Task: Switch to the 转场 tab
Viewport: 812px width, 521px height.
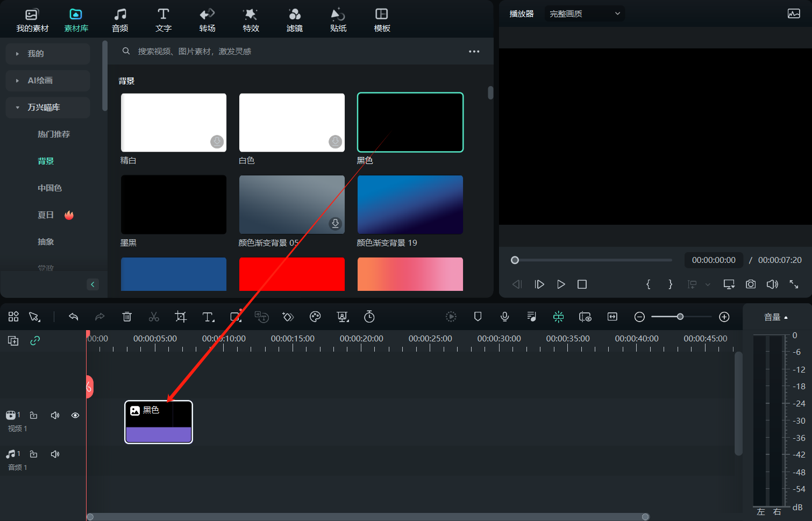Action: coord(207,20)
